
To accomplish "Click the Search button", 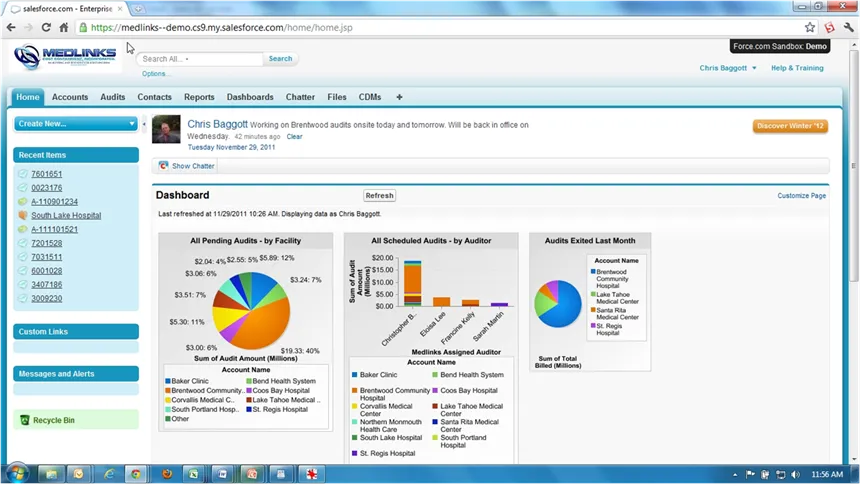I will tap(280, 59).
